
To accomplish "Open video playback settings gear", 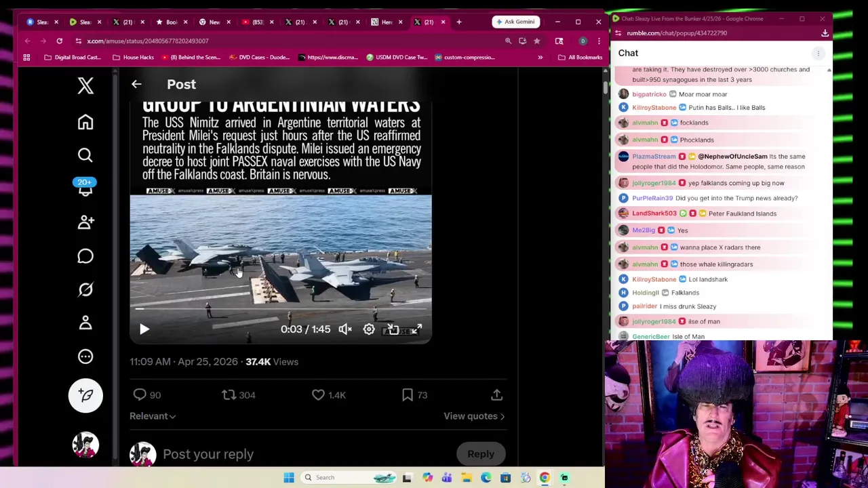I will 369,329.
